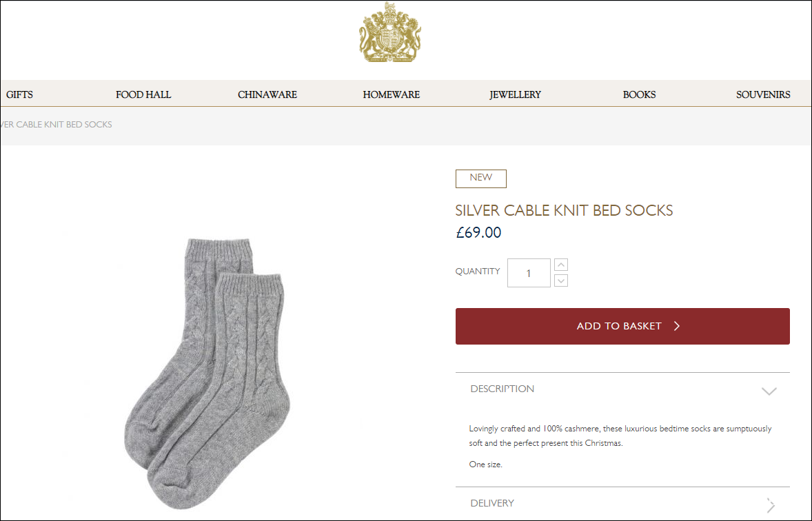The height and width of the screenshot is (521, 812).
Task: Expand the Delivery section
Action: pos(770,504)
